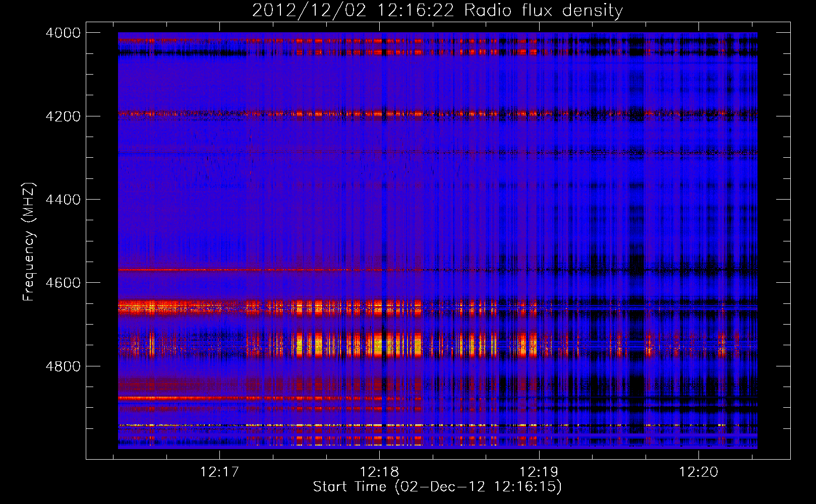This screenshot has width=816, height=504.
Task: Click the 12:19 time tick label
Action: 539,472
